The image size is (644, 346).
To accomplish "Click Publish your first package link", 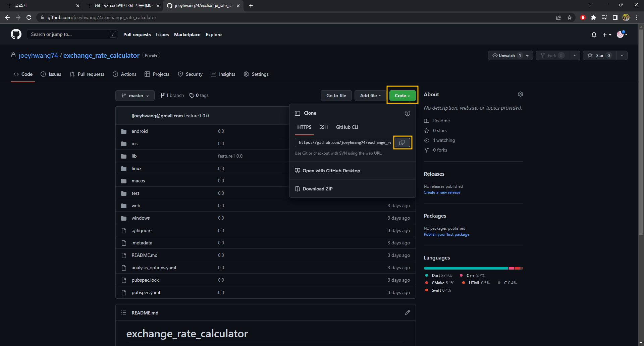I will 446,234.
